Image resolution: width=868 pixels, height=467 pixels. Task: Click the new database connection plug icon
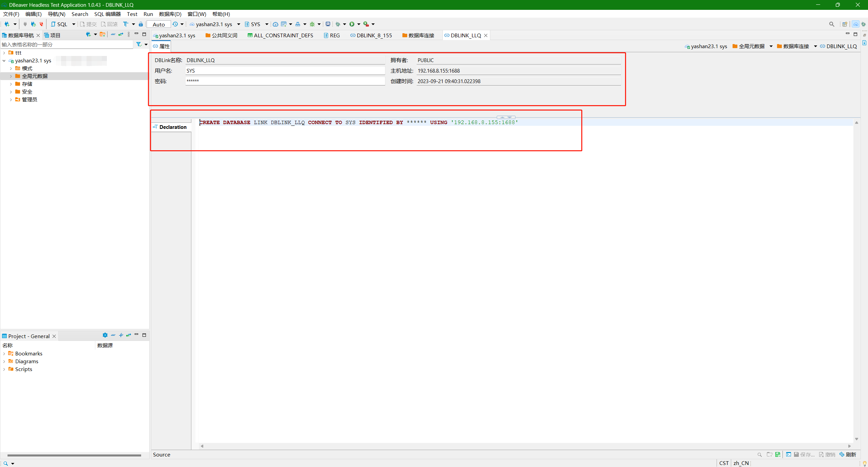point(7,24)
